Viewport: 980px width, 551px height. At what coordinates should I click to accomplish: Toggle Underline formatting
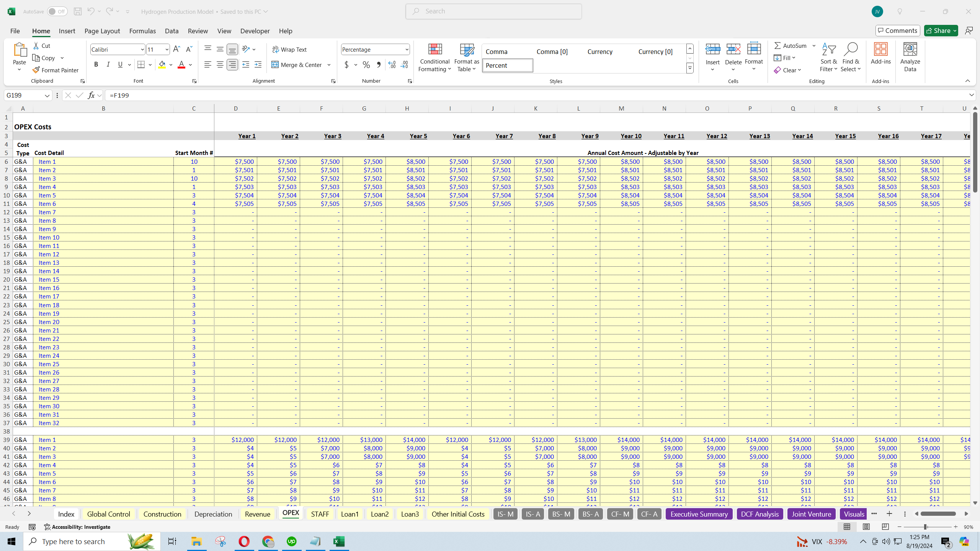(120, 65)
